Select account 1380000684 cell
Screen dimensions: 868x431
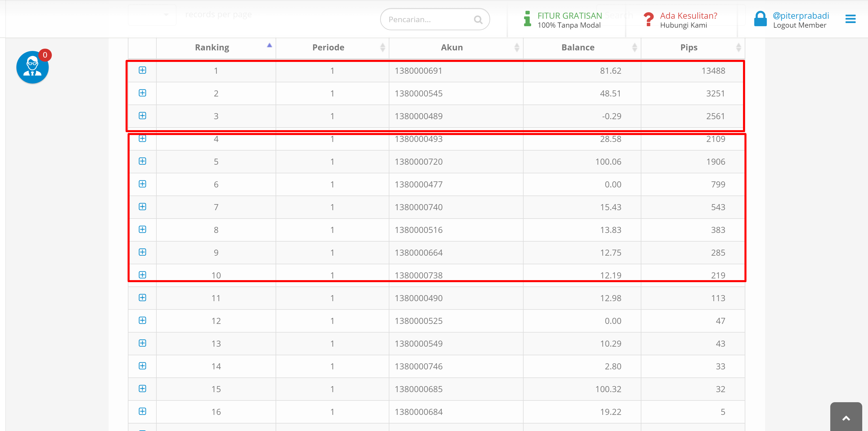[456, 412]
